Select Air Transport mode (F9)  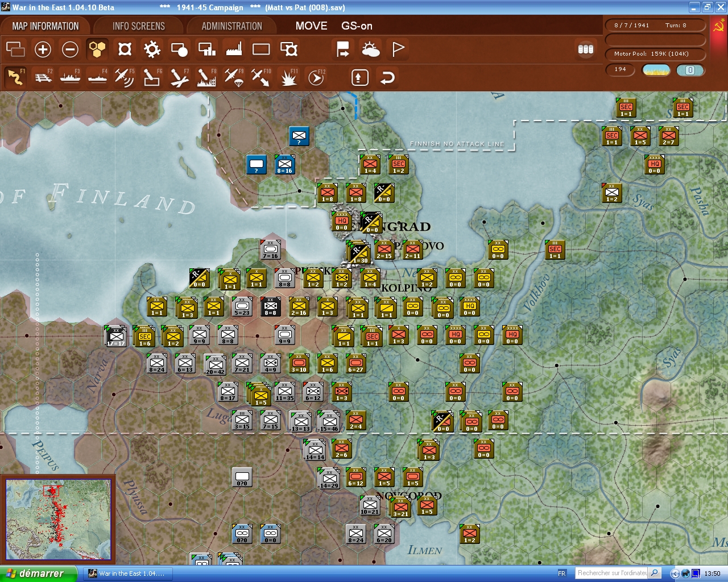(234, 77)
